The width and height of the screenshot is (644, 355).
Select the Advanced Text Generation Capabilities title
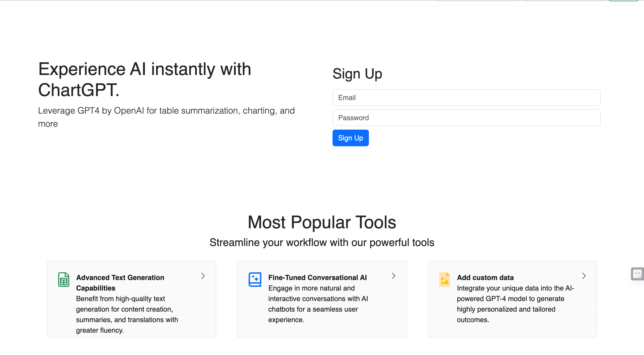coord(120,283)
